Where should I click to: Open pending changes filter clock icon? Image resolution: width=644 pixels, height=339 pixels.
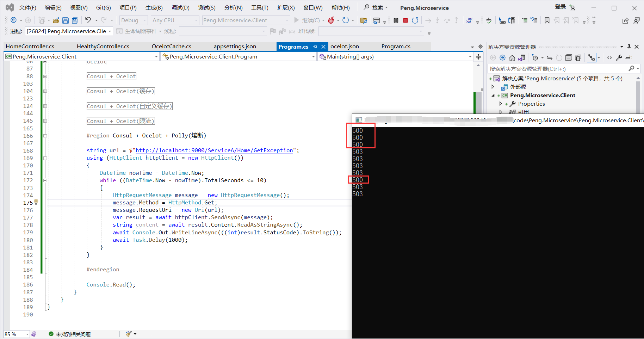(x=535, y=58)
